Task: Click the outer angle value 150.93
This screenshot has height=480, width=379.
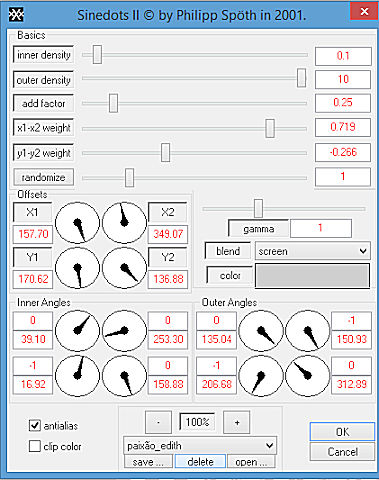Action: (x=351, y=339)
